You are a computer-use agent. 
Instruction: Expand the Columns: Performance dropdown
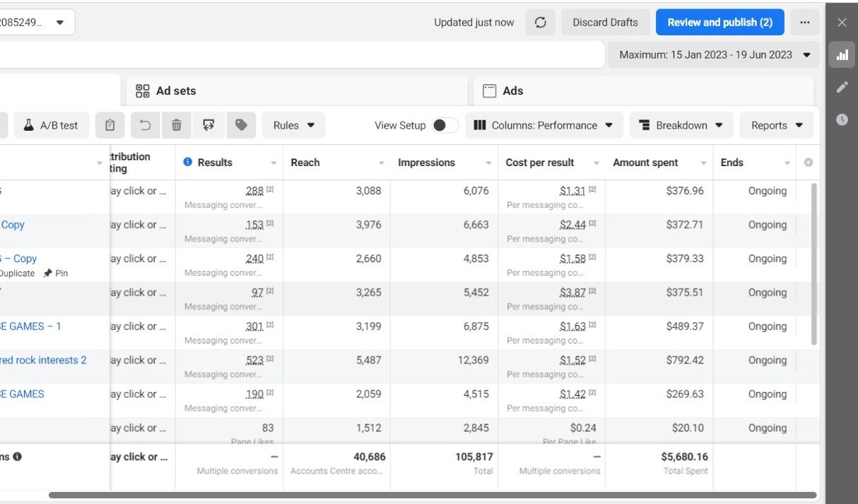point(543,125)
